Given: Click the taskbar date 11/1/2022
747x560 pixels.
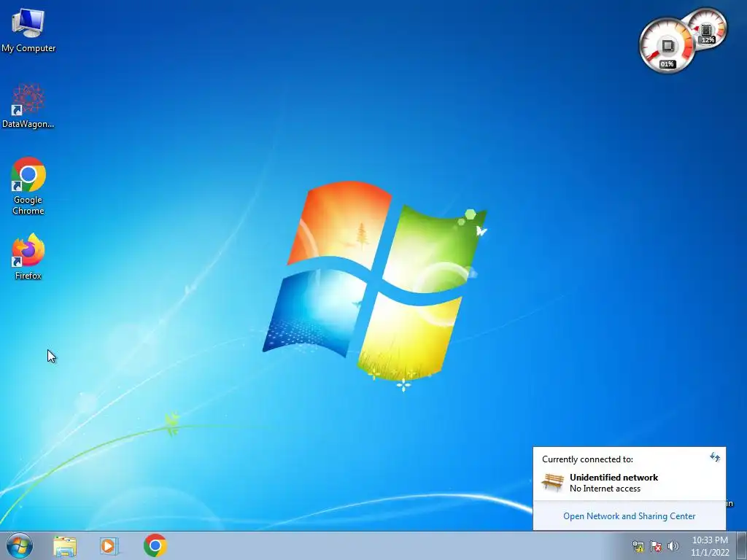Looking at the screenshot, I should pyautogui.click(x=710, y=553).
